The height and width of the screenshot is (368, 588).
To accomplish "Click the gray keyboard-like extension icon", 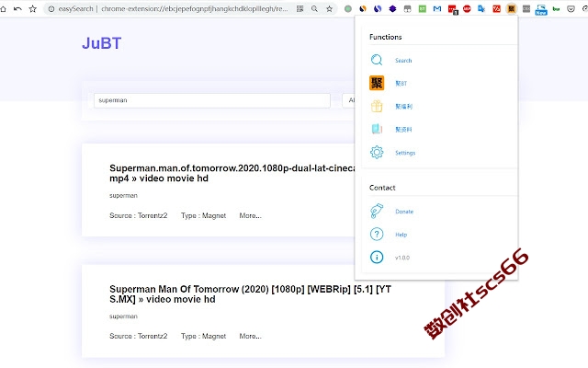I will (x=526, y=8).
